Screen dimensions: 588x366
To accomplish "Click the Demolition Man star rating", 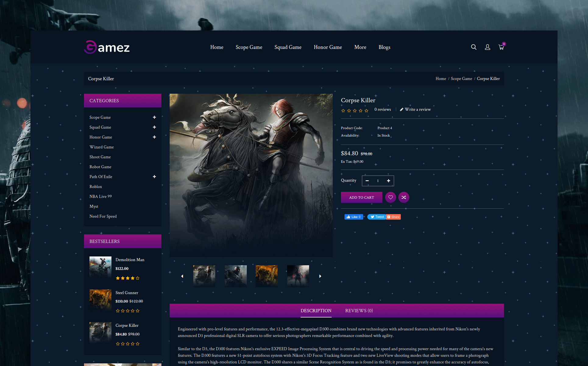I will 128,278.
